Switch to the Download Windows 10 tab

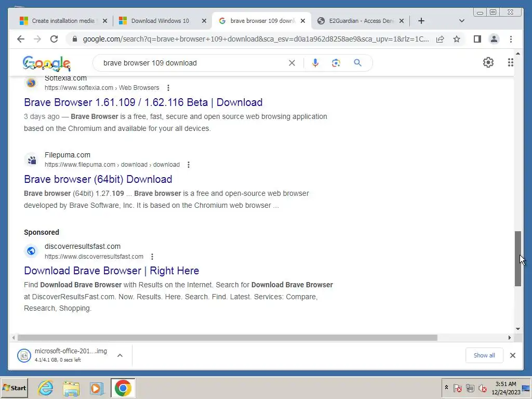[x=159, y=21]
